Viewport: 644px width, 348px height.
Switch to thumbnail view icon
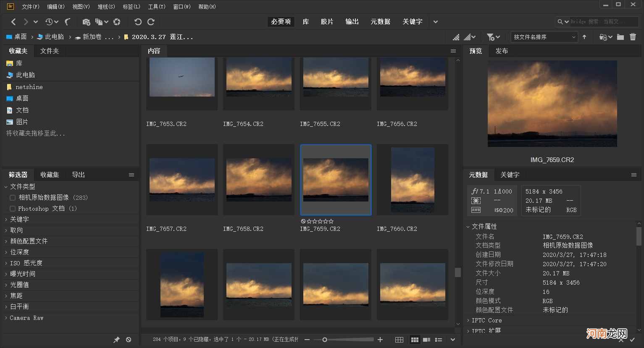415,340
